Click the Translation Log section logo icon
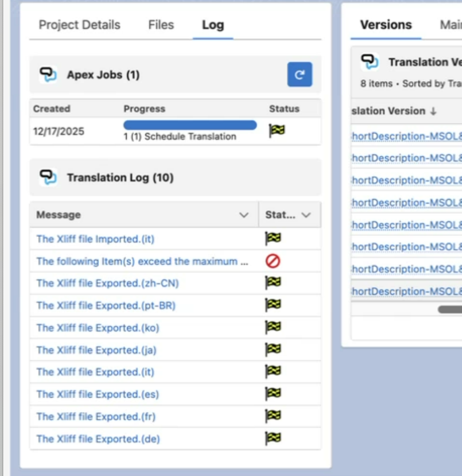Image resolution: width=462 pixels, height=476 pixels. pyautogui.click(x=49, y=177)
